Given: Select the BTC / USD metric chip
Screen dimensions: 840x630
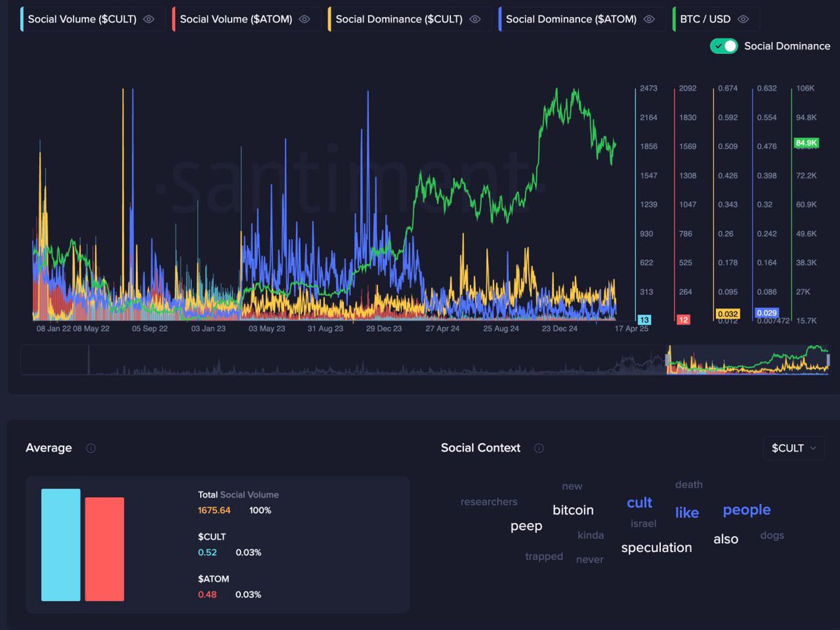Looking at the screenshot, I should pos(715,20).
